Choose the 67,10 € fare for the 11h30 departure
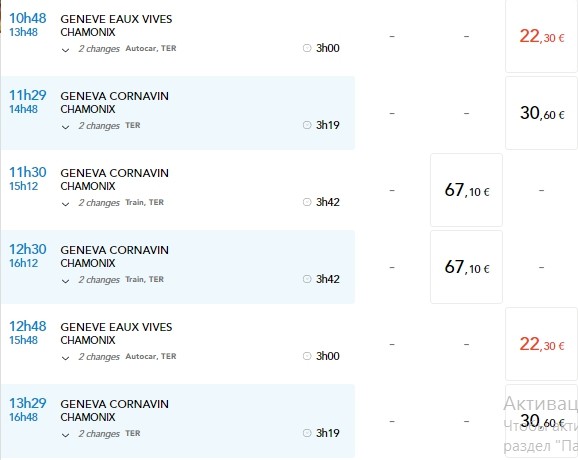 click(x=466, y=190)
